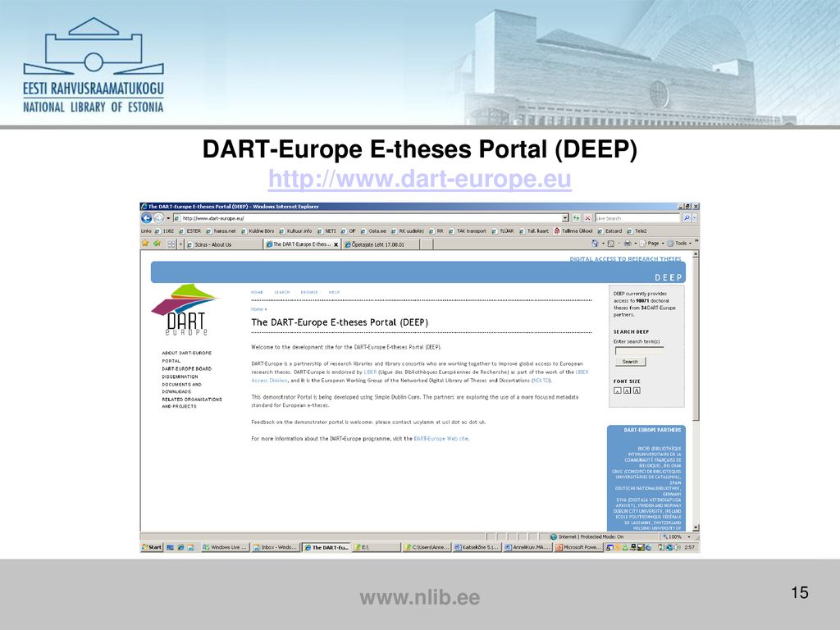Click the DART Europe logo

tap(185, 309)
